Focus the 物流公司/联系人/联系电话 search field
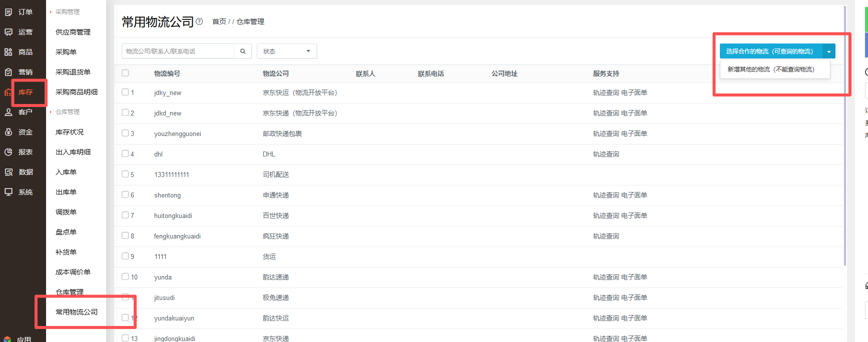Image resolution: width=868 pixels, height=342 pixels. (x=178, y=51)
